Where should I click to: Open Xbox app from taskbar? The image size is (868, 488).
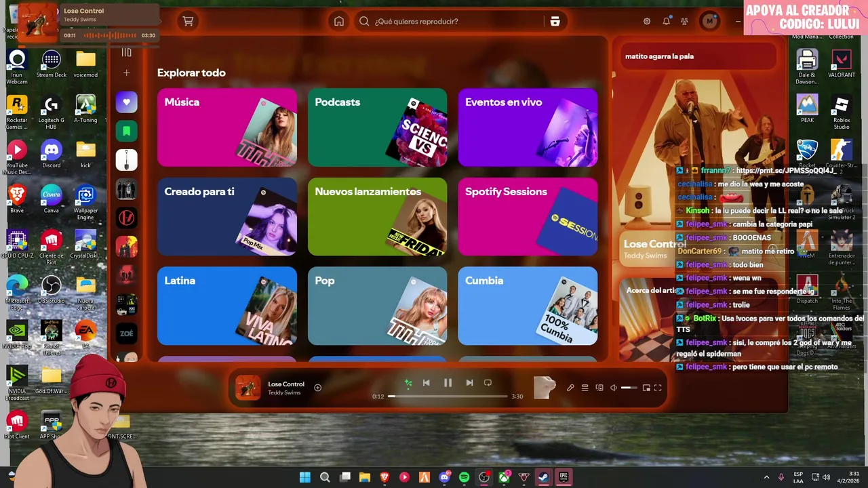tap(504, 477)
